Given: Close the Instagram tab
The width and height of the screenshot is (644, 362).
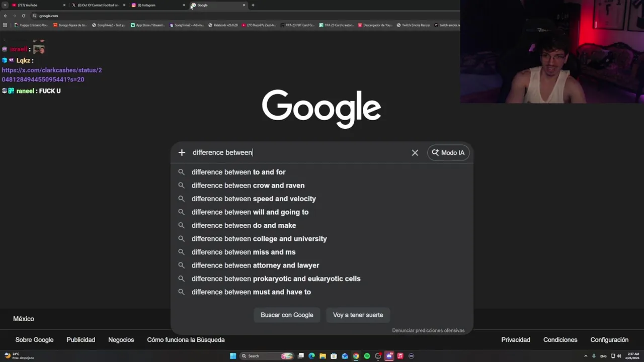Looking at the screenshot, I should tap(184, 5).
